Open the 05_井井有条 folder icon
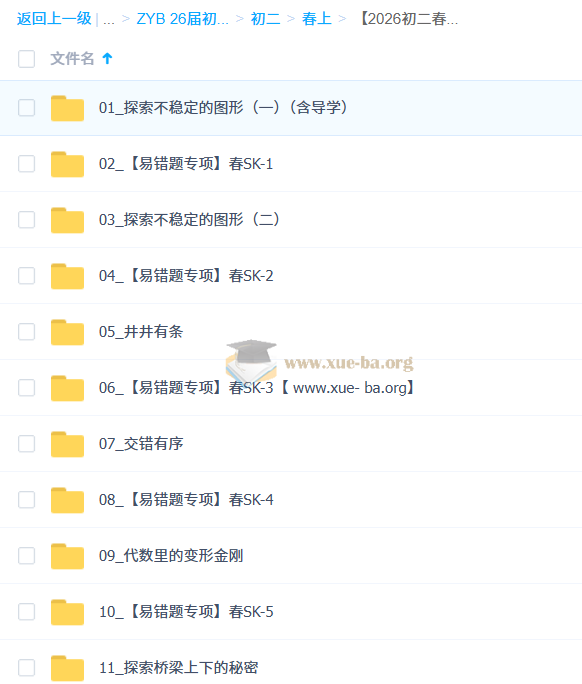This screenshot has height=684, width=582. click(67, 332)
